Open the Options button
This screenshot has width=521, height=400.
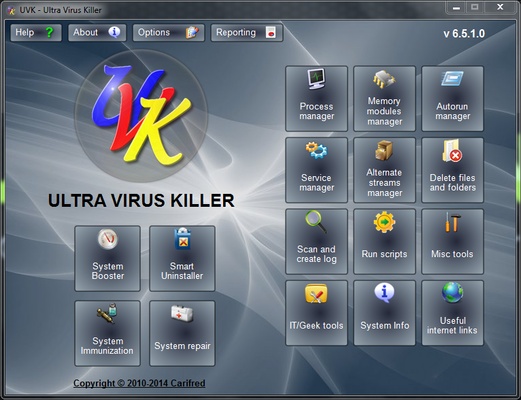(168, 33)
